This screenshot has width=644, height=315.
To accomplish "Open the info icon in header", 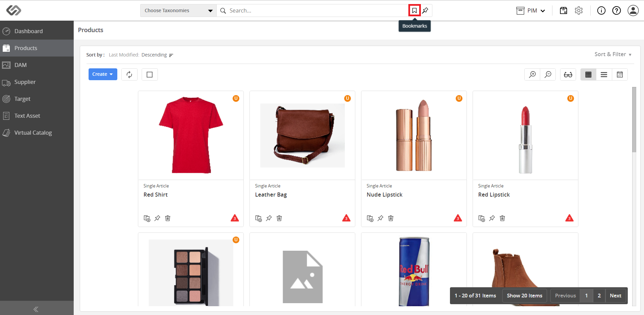I will pos(601,10).
